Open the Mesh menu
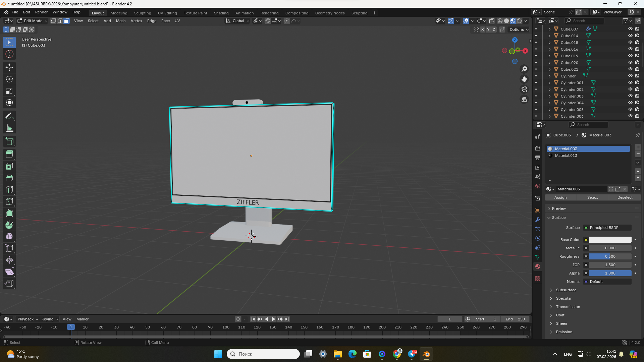 point(120,21)
